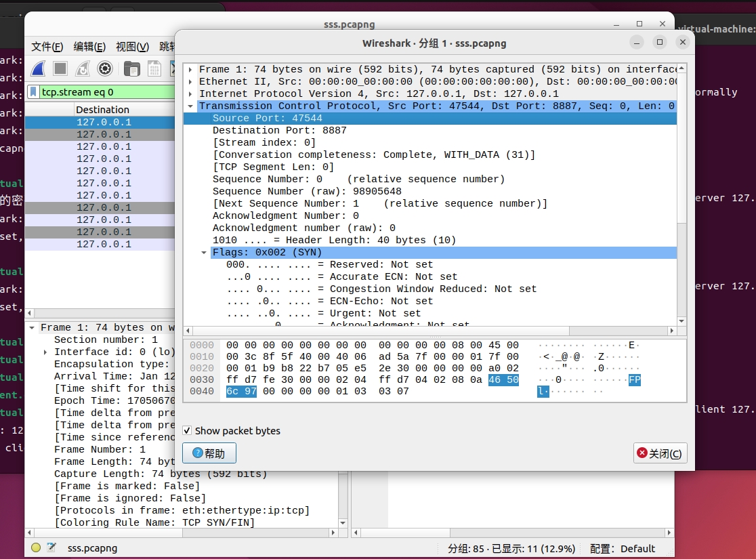
Task: Click the open capture file folder icon
Action: pos(131,69)
